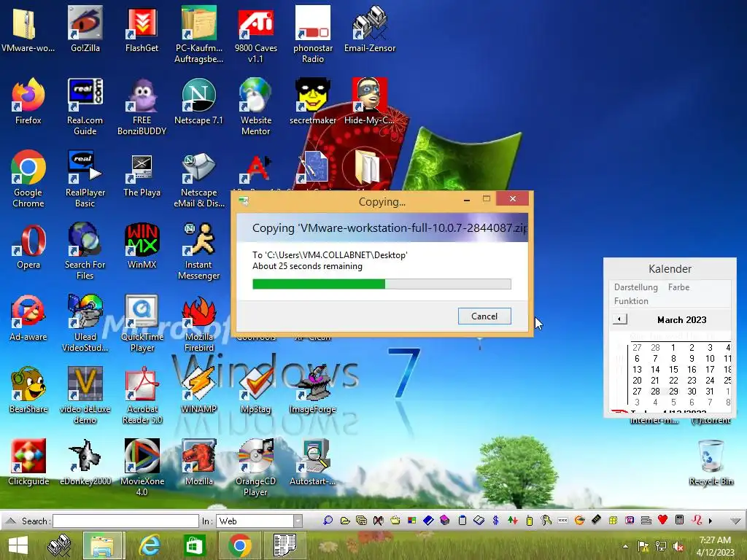The image size is (747, 560).
Task: Select the Mozilla Firebird desktop icon
Action: [x=198, y=324]
